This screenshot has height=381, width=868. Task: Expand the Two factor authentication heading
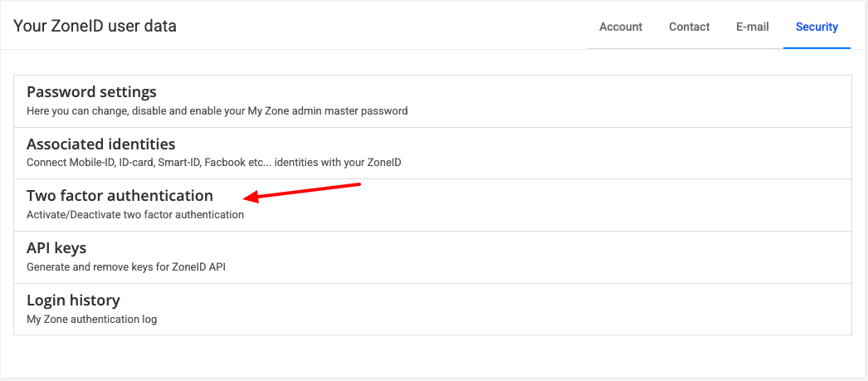(x=119, y=196)
